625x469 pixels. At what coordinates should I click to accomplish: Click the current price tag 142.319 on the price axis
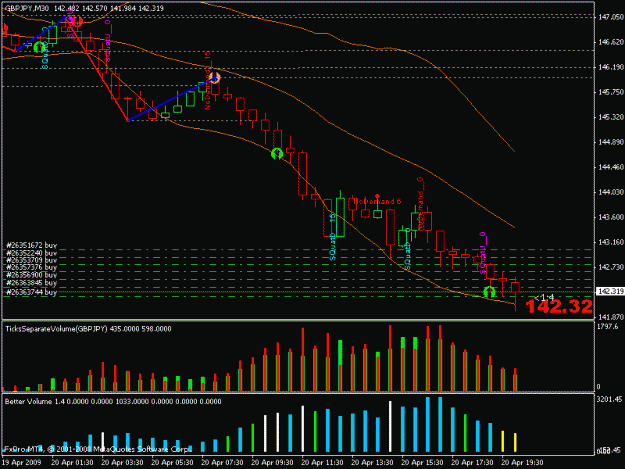point(610,292)
